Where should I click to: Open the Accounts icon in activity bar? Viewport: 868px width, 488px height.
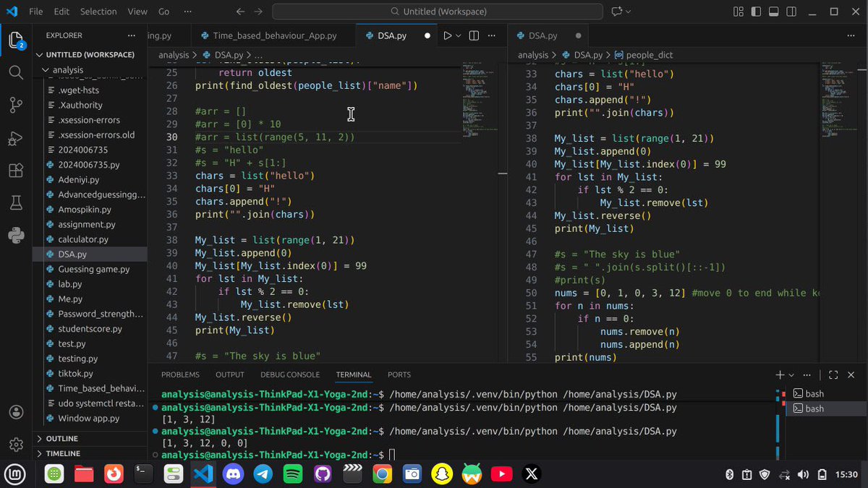[16, 412]
